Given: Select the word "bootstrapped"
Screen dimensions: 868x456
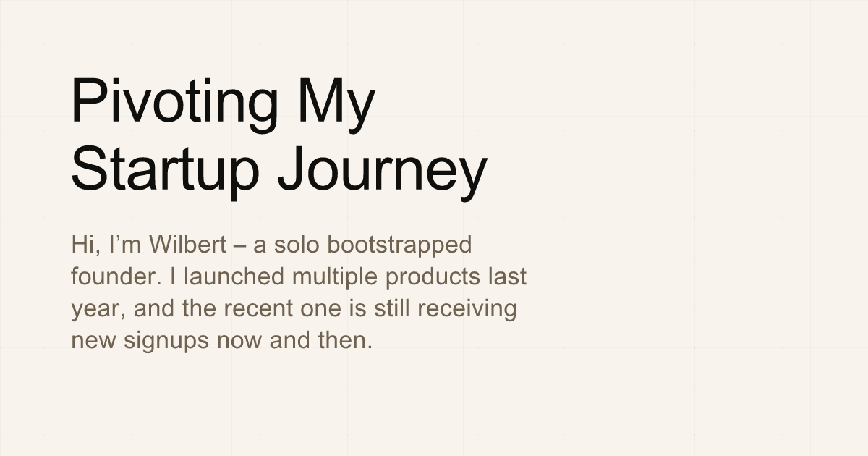Looking at the screenshot, I should coord(399,245).
